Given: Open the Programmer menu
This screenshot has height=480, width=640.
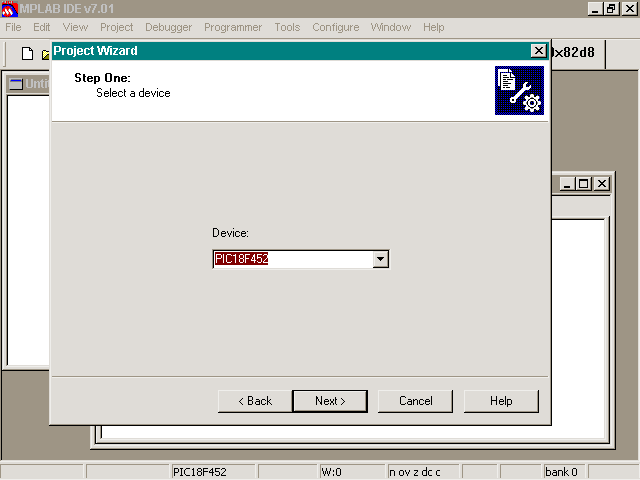Looking at the screenshot, I should [233, 27].
